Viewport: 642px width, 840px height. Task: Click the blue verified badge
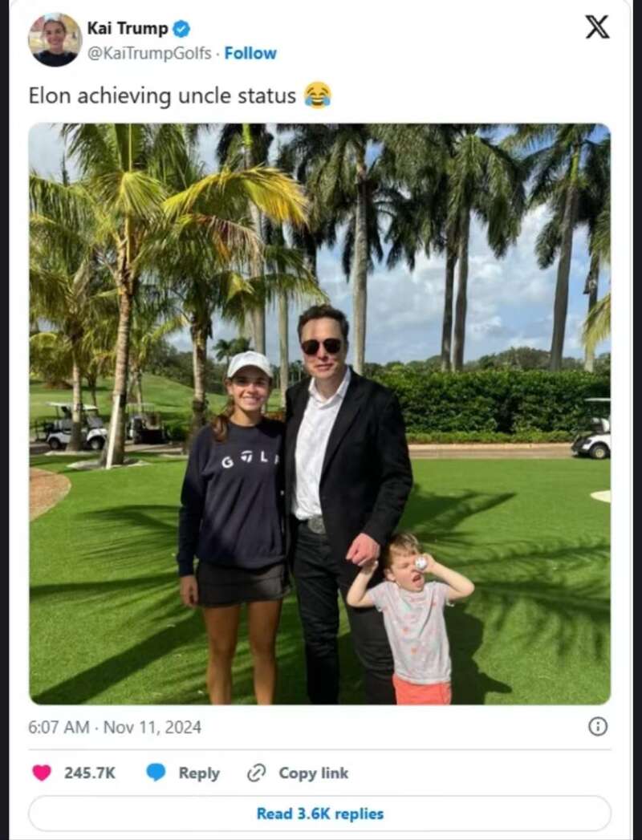click(181, 28)
